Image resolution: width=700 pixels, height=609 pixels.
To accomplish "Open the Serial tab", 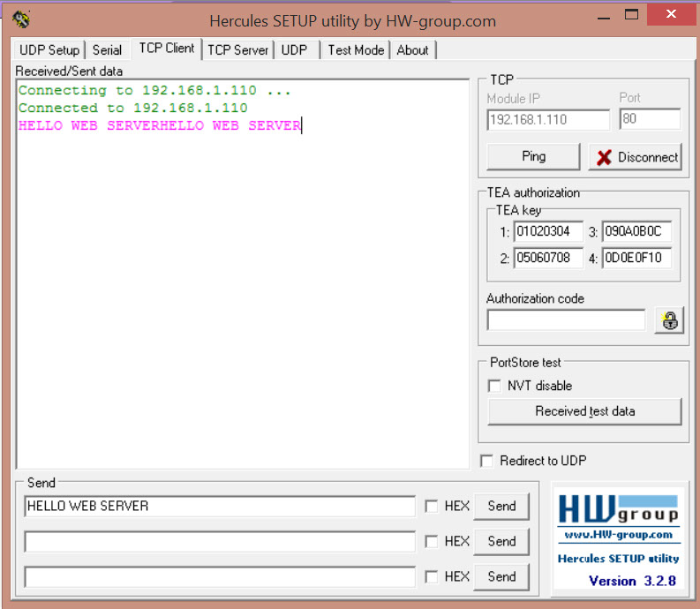I will coord(107,49).
